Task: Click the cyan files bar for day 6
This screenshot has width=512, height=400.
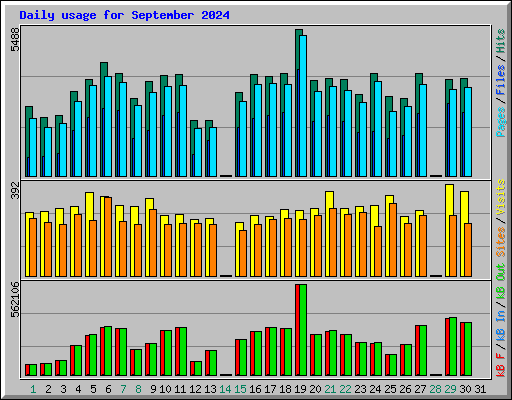Action: click(108, 127)
